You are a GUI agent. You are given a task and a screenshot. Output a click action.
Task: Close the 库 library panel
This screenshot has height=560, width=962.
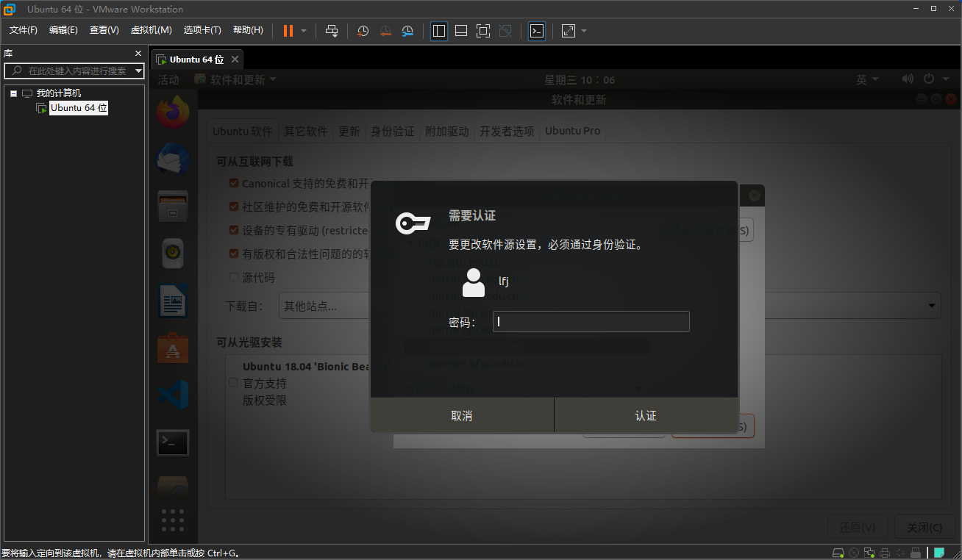138,53
